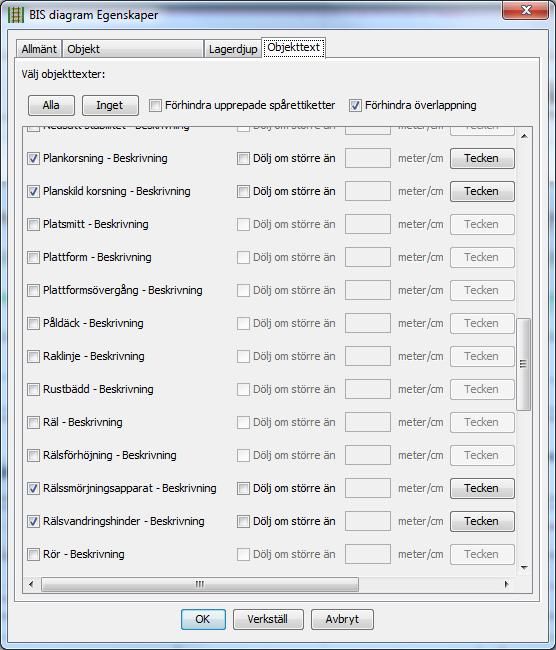
Task: Click meter/cm field for Rälssmörjningsapparat row
Action: click(368, 488)
